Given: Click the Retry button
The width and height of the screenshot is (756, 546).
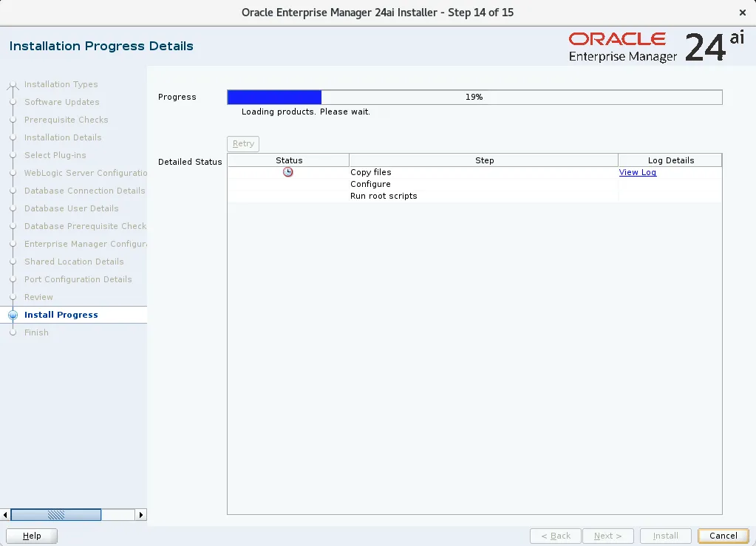Looking at the screenshot, I should point(242,143).
